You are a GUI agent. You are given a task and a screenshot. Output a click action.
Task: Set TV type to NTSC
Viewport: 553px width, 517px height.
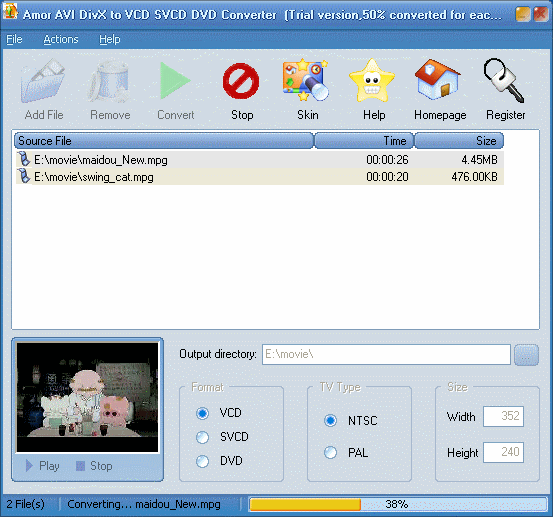tap(330, 420)
